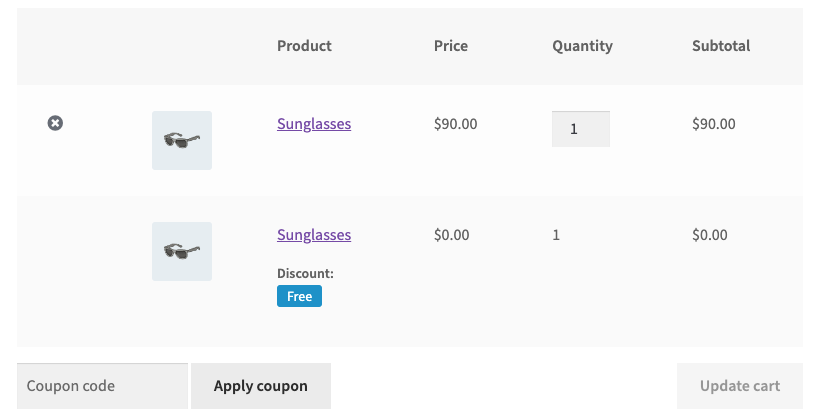Open the $90.00 Sunglasses product link

click(314, 124)
